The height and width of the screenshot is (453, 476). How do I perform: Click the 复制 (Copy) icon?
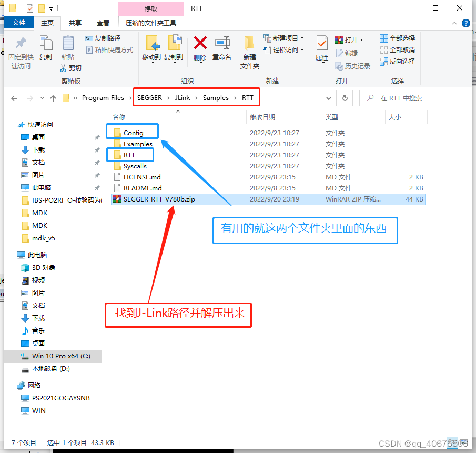click(46, 46)
